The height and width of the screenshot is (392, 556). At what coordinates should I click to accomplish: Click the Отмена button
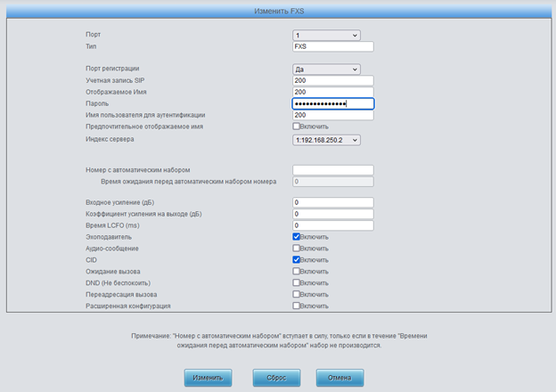pyautogui.click(x=339, y=378)
